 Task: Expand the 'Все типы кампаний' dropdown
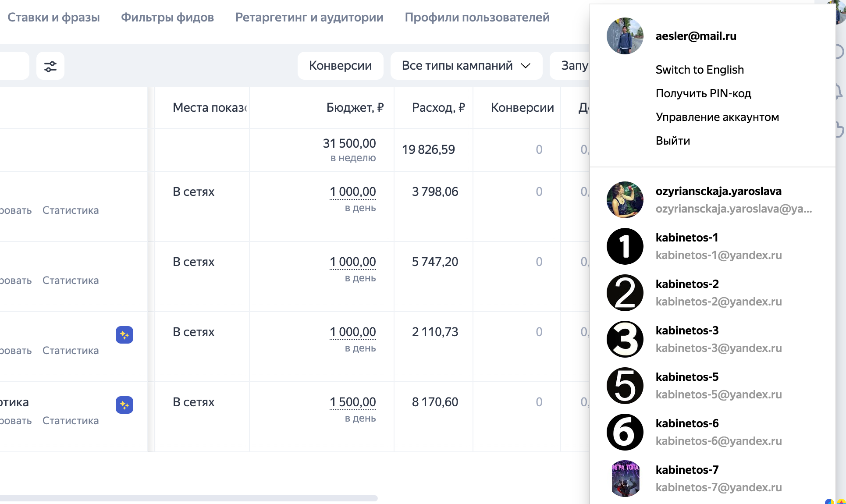point(466,66)
